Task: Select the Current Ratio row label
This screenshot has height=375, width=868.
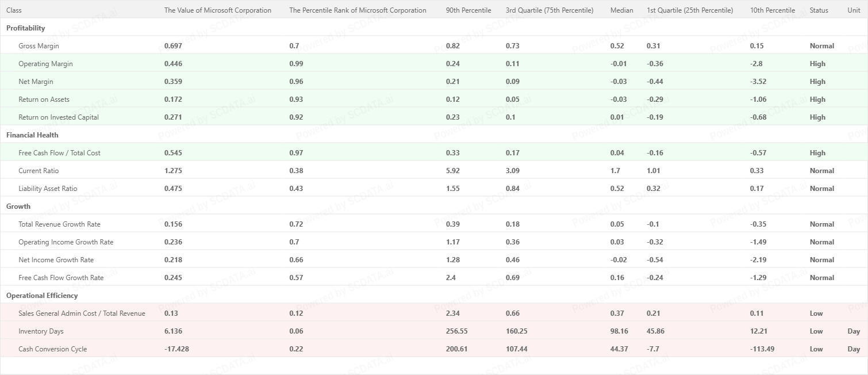Action: coord(39,171)
